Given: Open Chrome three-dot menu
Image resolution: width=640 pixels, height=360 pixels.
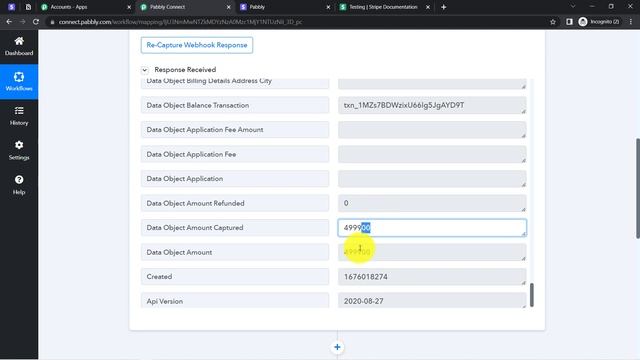Looking at the screenshot, I should [x=631, y=22].
